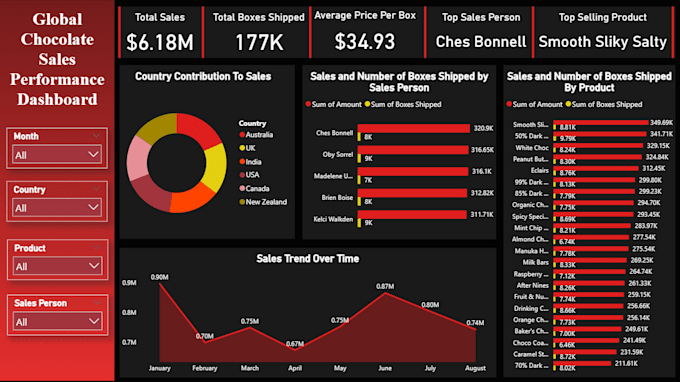Click the Oby Sorrel axis label
This screenshot has height=382, width=680.
338,154
